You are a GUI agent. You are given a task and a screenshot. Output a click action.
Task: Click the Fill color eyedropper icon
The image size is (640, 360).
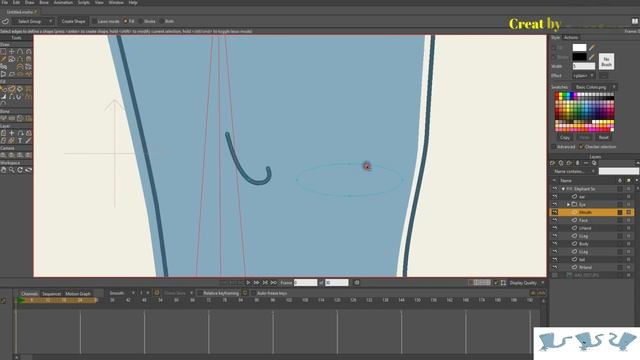click(x=591, y=48)
